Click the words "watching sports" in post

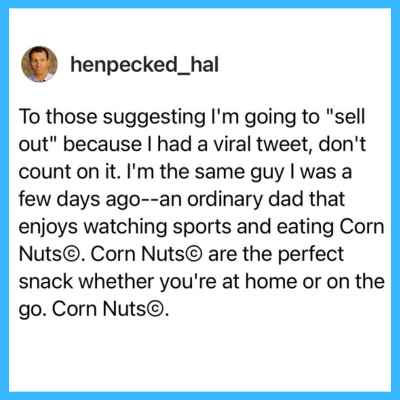click(156, 227)
